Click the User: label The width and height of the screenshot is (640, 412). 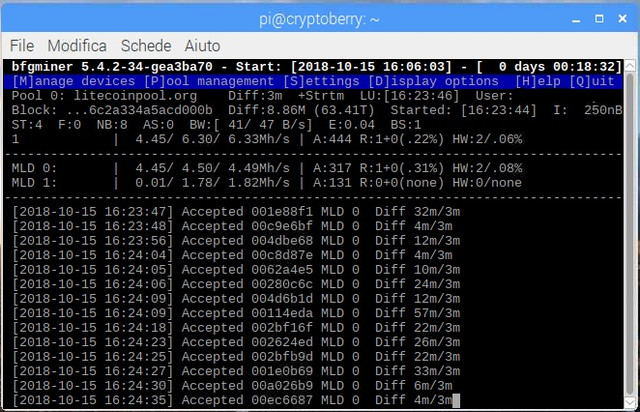click(x=495, y=96)
